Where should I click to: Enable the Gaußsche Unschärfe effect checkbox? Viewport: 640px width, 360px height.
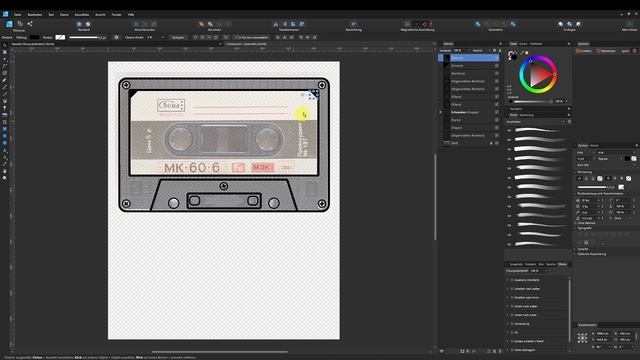512,280
